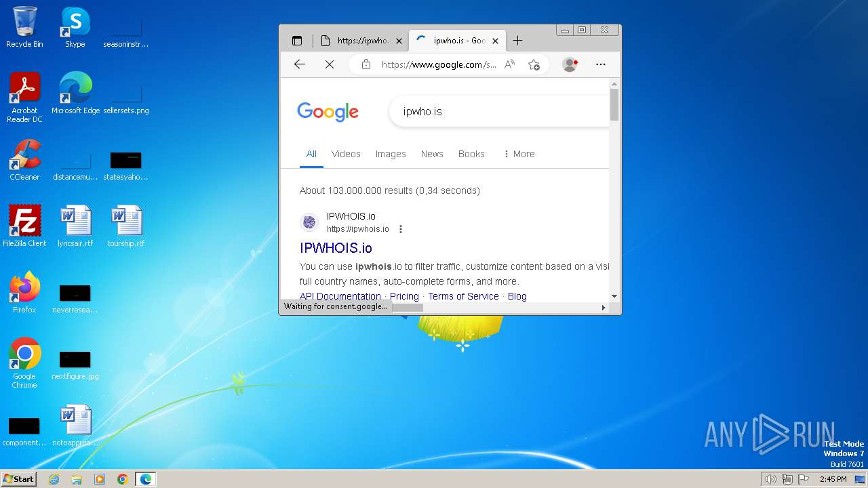868x488 pixels.
Task: Open the network tray icon
Action: click(787, 479)
